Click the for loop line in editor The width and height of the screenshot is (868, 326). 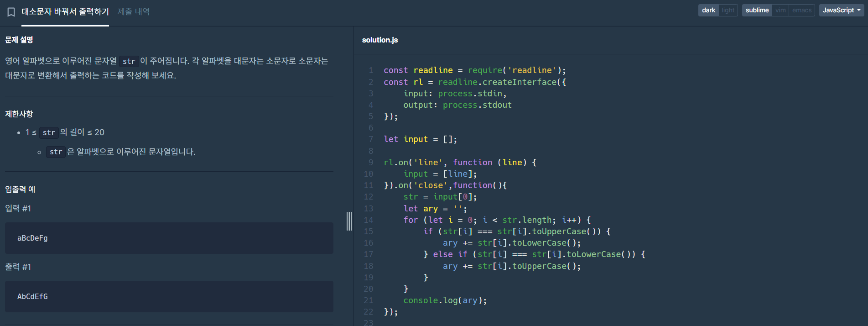[497, 220]
